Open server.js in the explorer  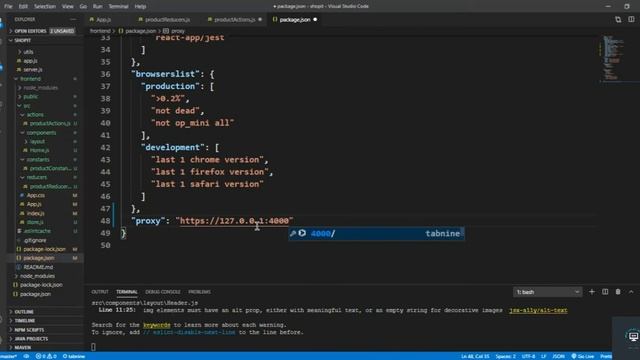point(33,70)
